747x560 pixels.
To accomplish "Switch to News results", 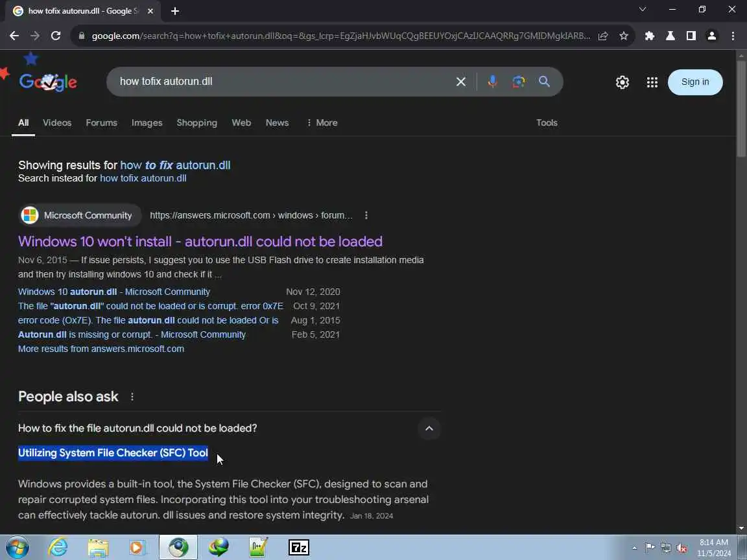I will 278,123.
